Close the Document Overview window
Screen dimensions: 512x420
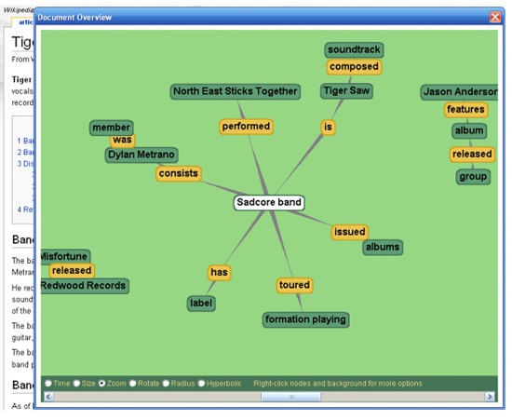click(494, 17)
